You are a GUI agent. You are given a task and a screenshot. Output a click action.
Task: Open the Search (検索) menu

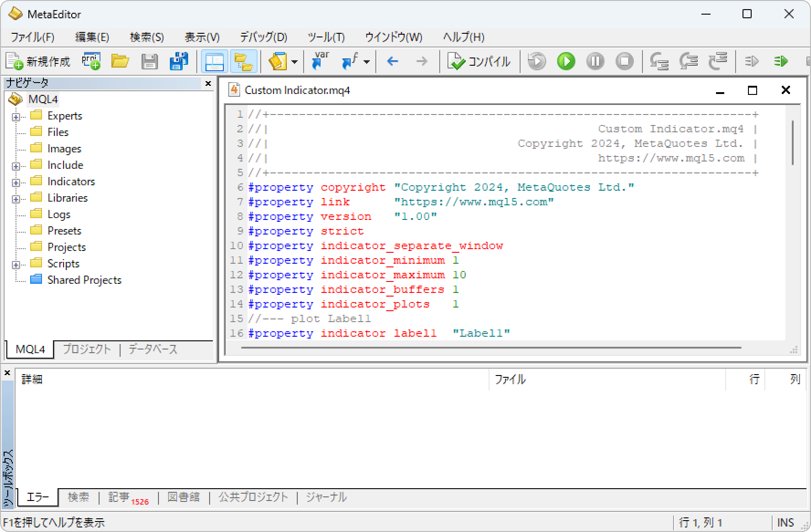tap(147, 37)
